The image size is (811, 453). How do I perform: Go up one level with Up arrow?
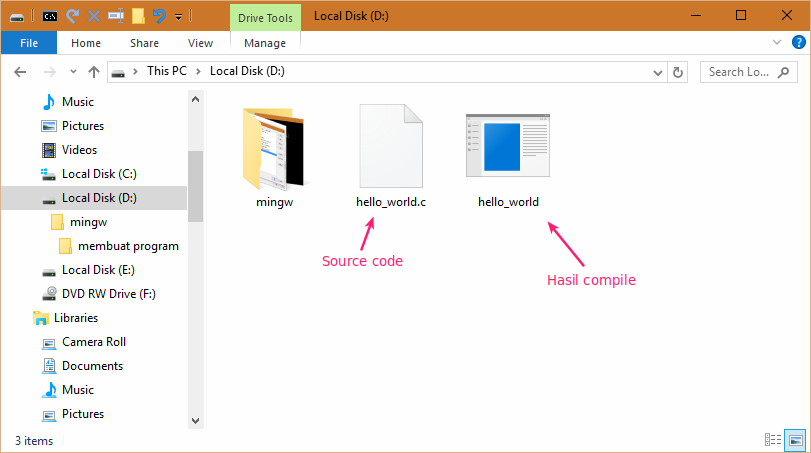(94, 72)
